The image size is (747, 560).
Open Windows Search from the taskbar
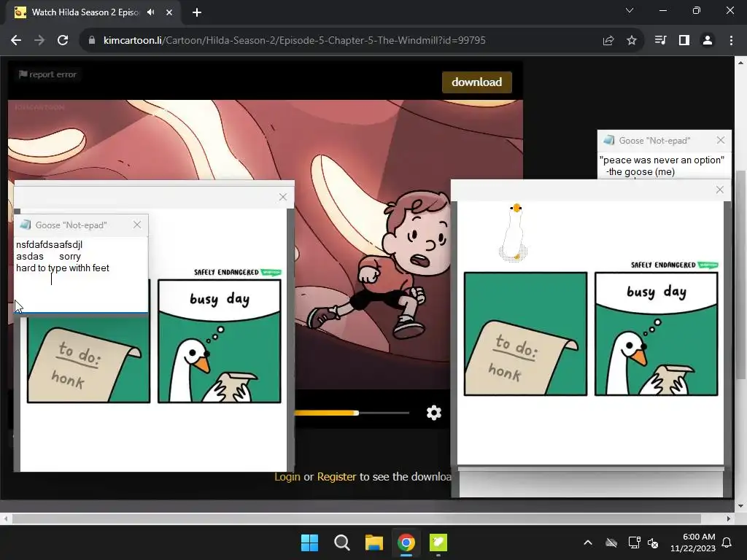point(341,542)
